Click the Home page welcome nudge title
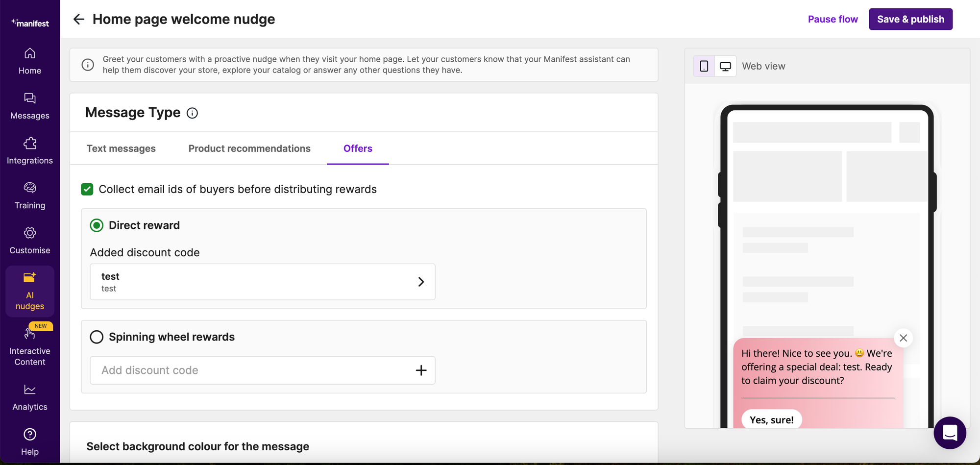Image resolution: width=980 pixels, height=465 pixels. pyautogui.click(x=184, y=19)
